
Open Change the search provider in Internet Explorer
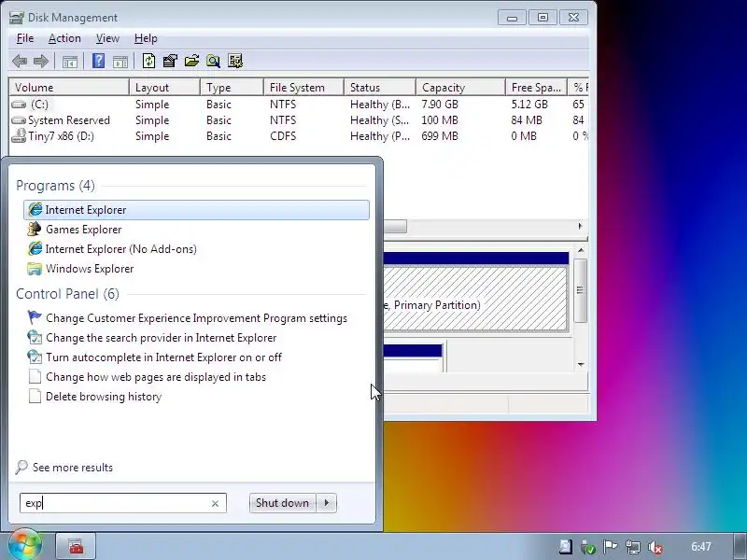(x=196, y=338)
